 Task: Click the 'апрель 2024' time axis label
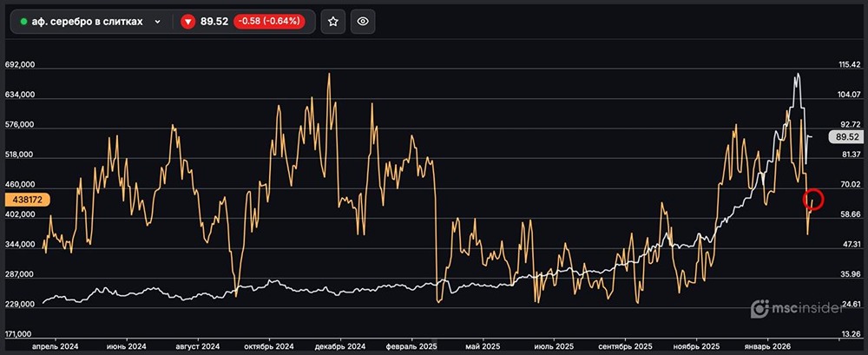[x=56, y=346]
